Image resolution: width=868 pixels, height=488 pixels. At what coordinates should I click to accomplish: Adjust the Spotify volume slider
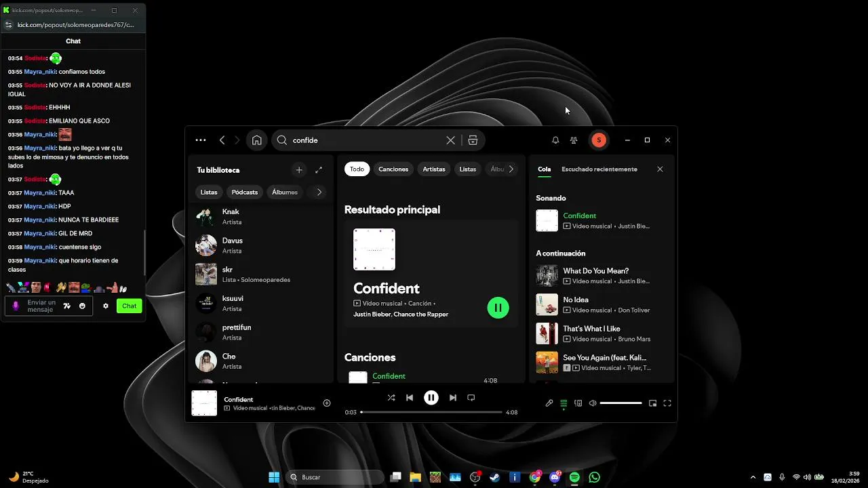(620, 403)
